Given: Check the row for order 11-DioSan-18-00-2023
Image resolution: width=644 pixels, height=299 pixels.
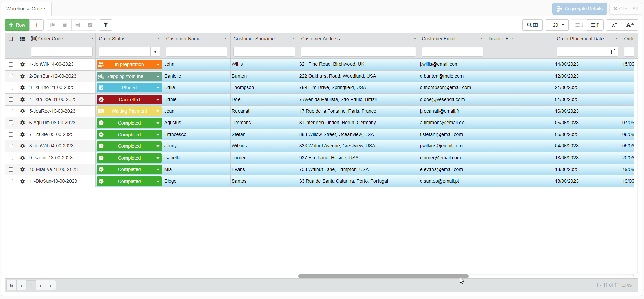Looking at the screenshot, I should click(x=11, y=181).
